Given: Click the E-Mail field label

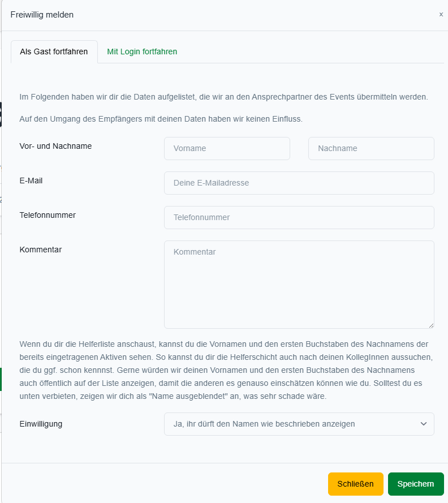Looking at the screenshot, I should coord(31,180).
